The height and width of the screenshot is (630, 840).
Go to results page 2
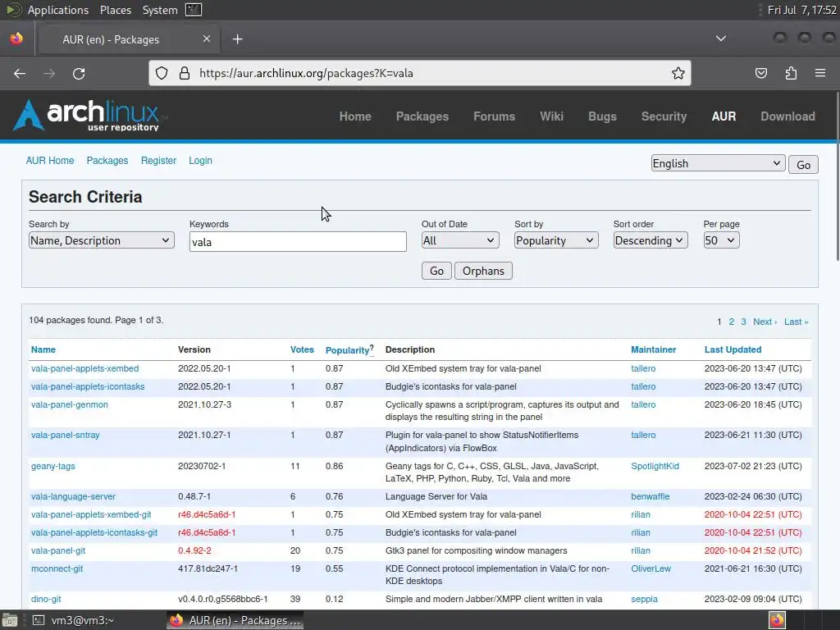[x=731, y=322]
